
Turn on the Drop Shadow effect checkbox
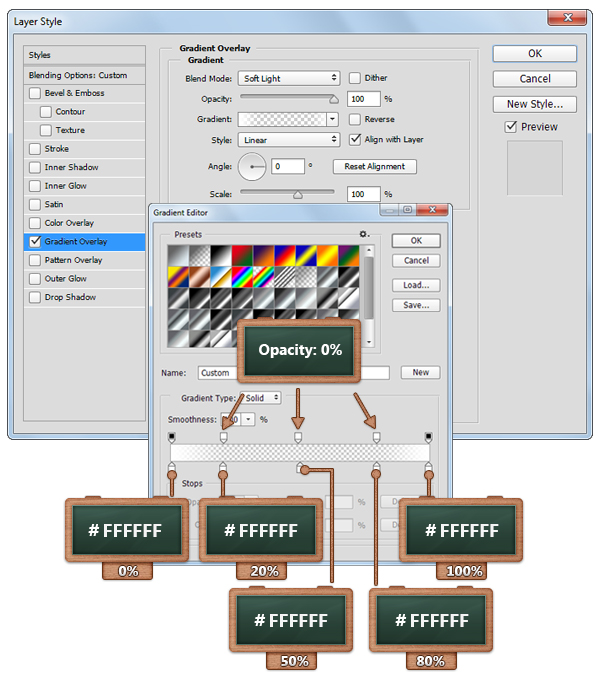point(35,297)
